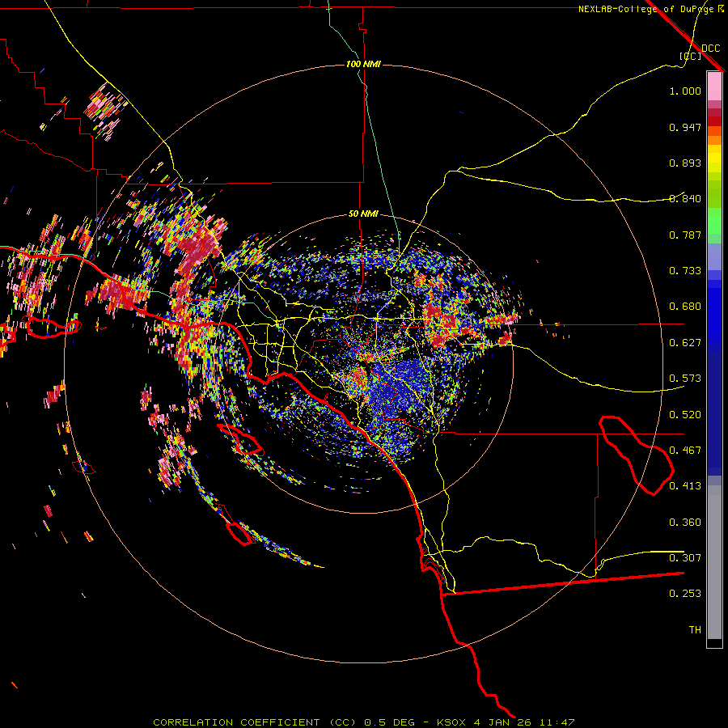Click CORRELATION COEFFICIENT in bottom caption
Viewport: 728px width, 728px height.
236,722
